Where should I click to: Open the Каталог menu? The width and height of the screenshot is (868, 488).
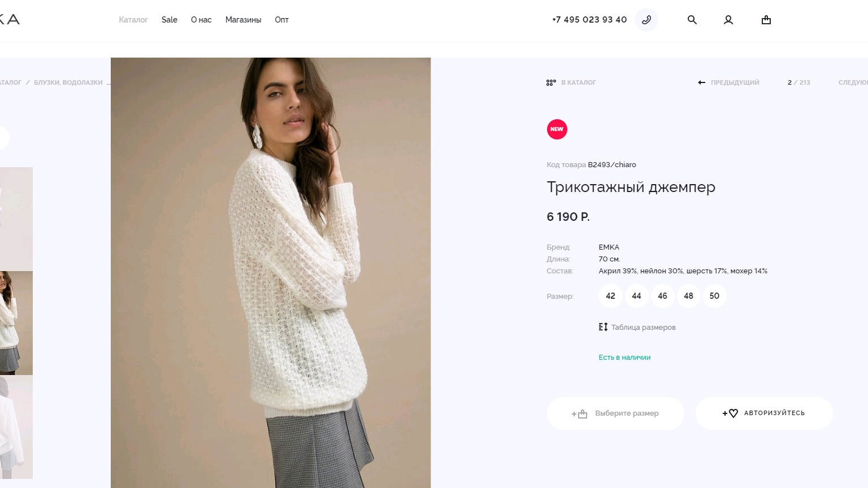[x=133, y=20]
